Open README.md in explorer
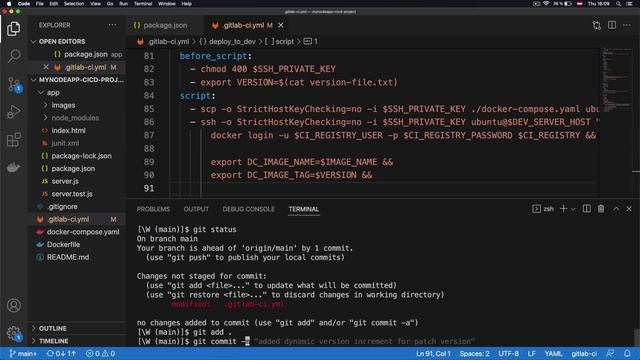 click(x=68, y=257)
